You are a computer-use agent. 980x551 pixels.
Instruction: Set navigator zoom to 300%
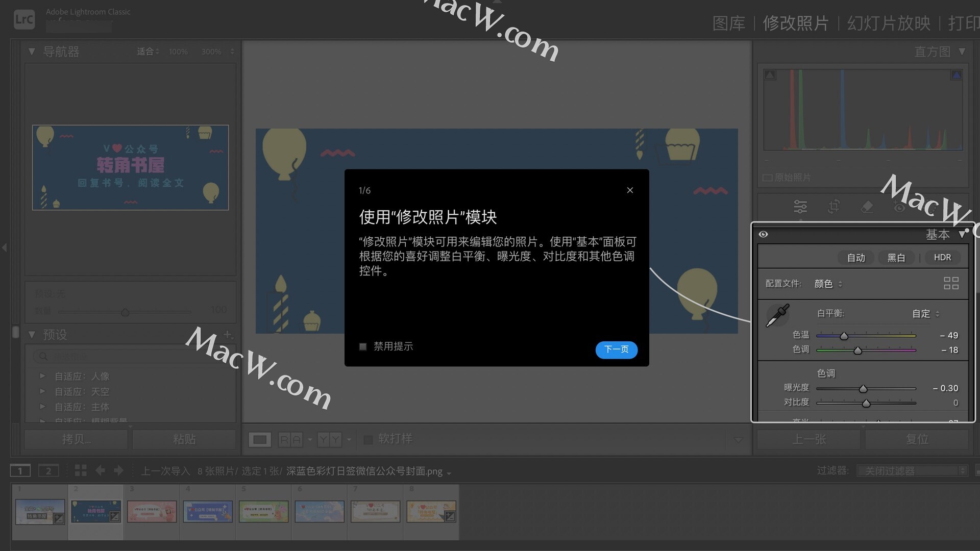pos(211,52)
